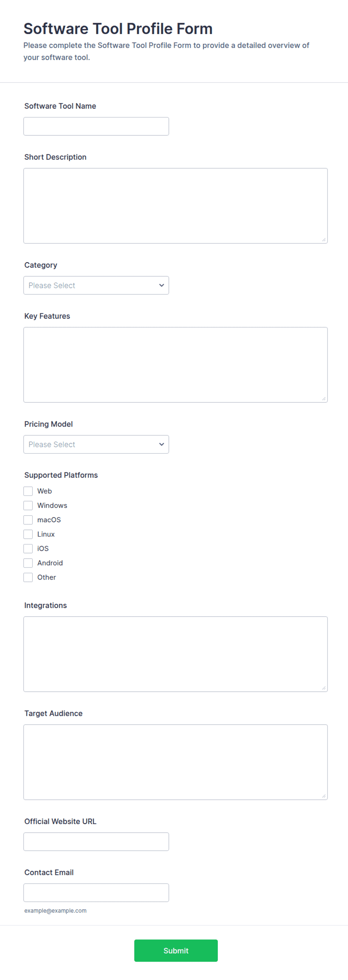
Task: Click inside the Integrations text area
Action: pos(175,654)
